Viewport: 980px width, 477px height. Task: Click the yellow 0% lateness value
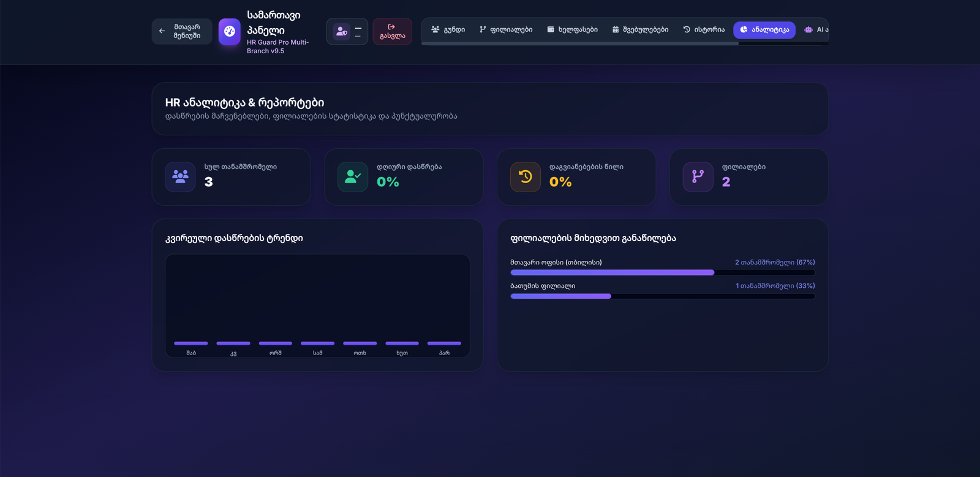click(560, 182)
